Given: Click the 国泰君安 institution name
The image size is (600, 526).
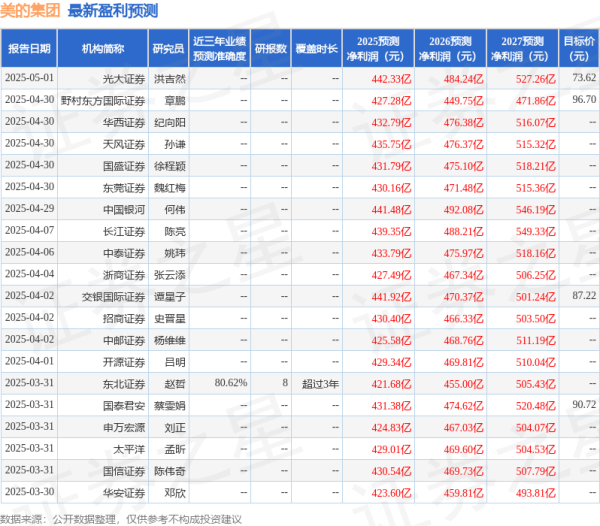Looking at the screenshot, I should (119, 405).
